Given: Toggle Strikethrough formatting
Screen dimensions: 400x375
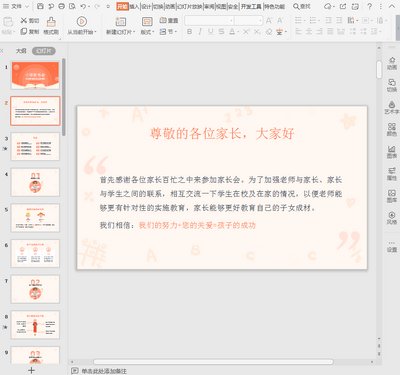Looking at the screenshot, I should click(221, 32).
